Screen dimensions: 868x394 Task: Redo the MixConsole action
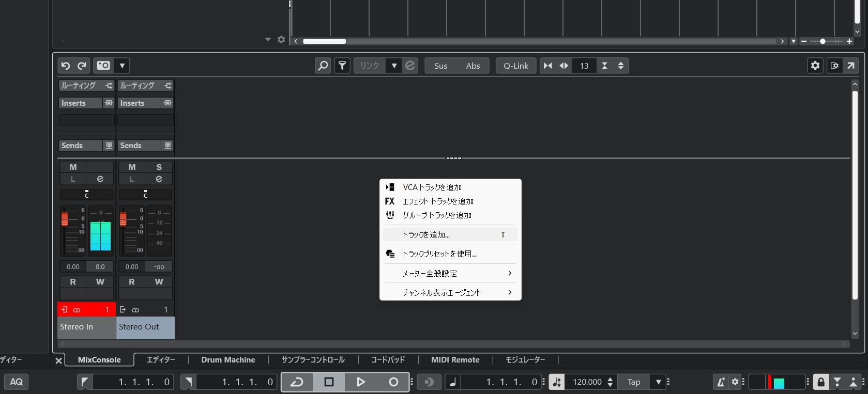pyautogui.click(x=82, y=66)
